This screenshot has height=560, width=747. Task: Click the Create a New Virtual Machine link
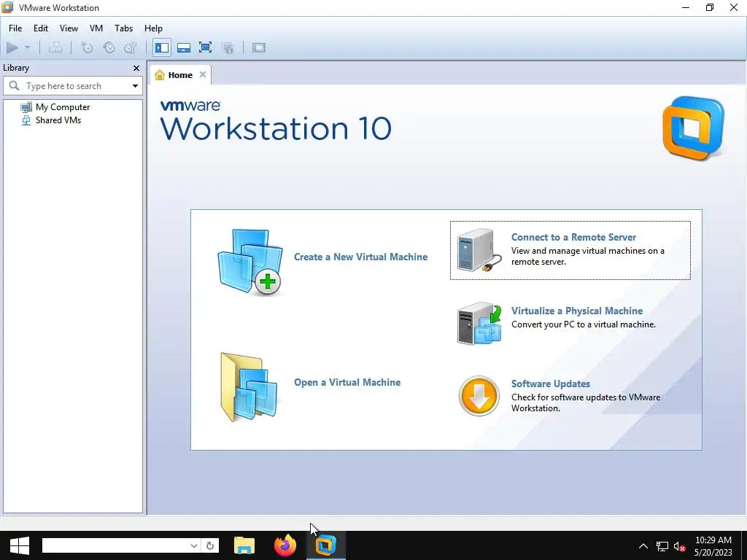(360, 257)
